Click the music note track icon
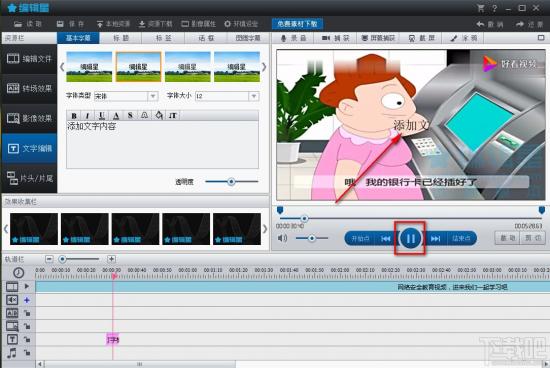550x368 pixels. click(x=12, y=353)
